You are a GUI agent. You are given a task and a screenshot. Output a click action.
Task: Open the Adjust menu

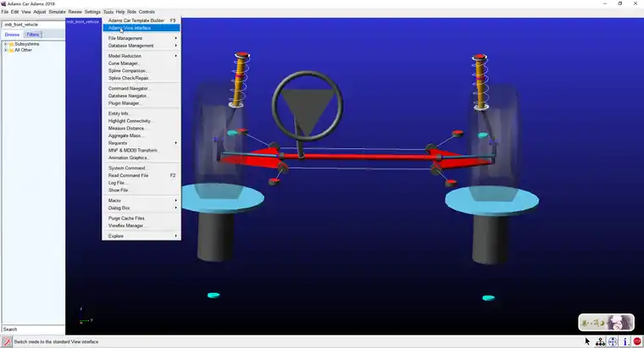click(x=40, y=12)
